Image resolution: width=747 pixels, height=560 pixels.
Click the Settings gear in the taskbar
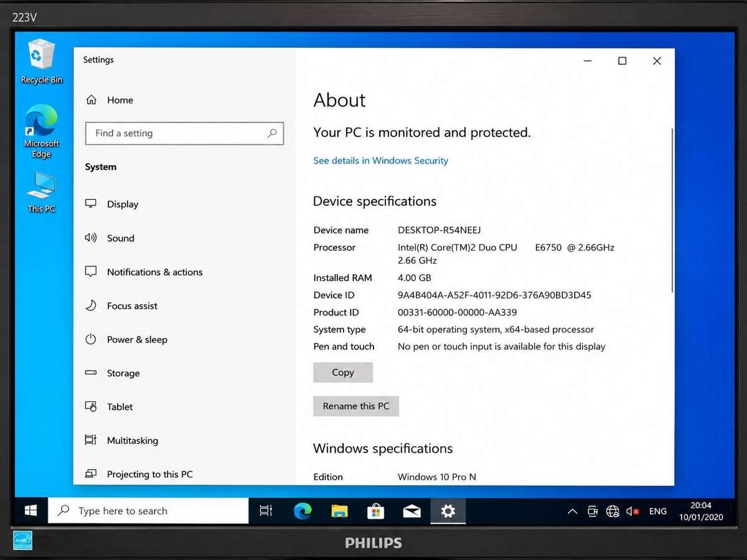coord(448,511)
